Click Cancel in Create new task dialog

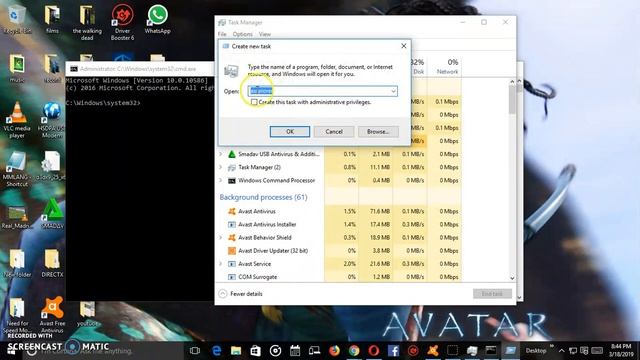334,131
